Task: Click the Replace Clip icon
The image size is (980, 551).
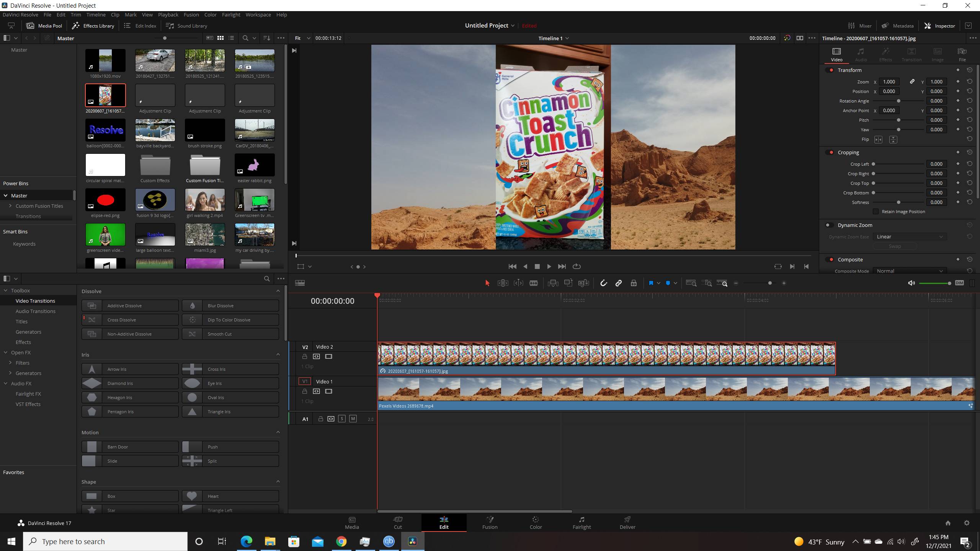Action: point(583,283)
